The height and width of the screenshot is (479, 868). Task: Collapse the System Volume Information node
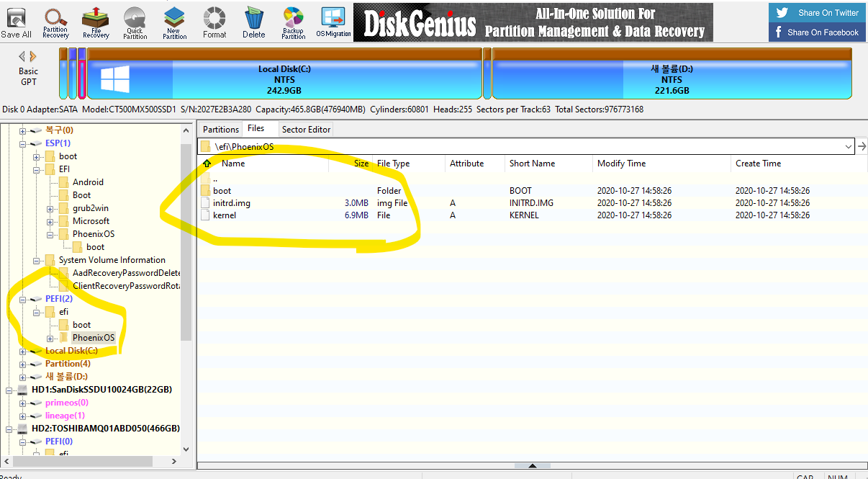36,260
